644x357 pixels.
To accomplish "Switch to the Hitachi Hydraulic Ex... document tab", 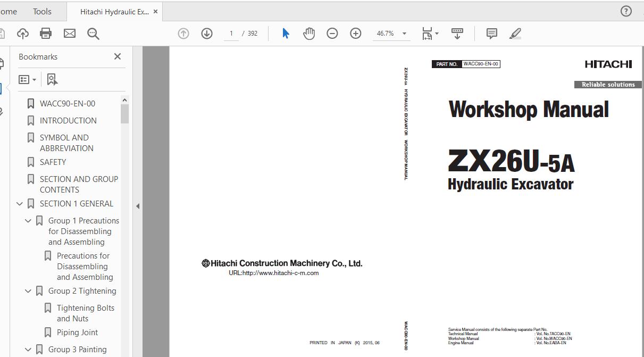I will (114, 11).
